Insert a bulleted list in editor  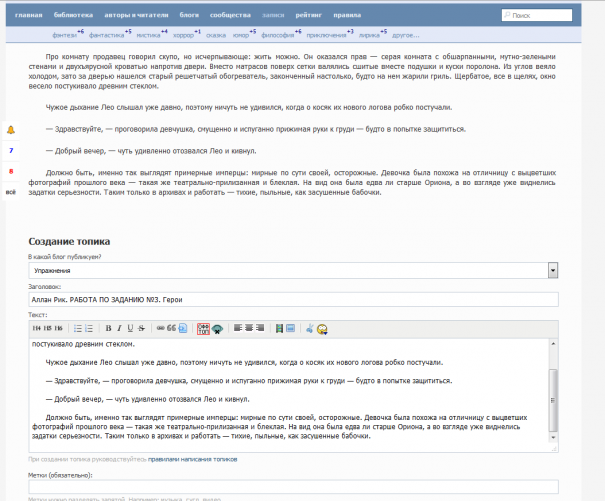pos(78,328)
